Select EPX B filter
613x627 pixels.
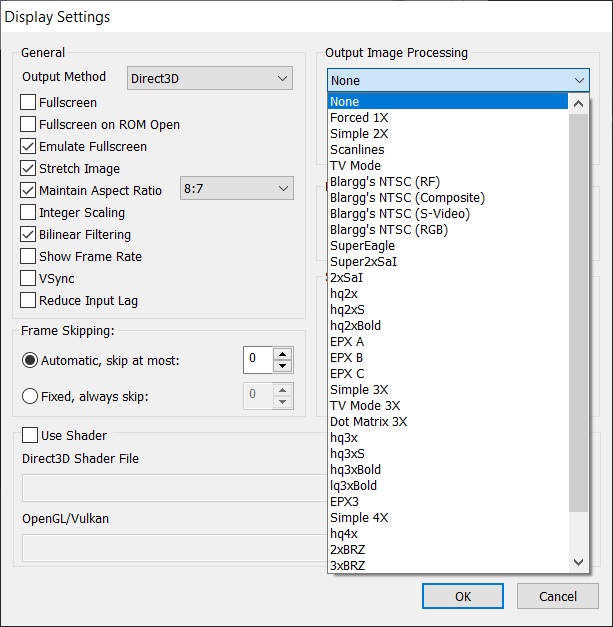coord(448,357)
